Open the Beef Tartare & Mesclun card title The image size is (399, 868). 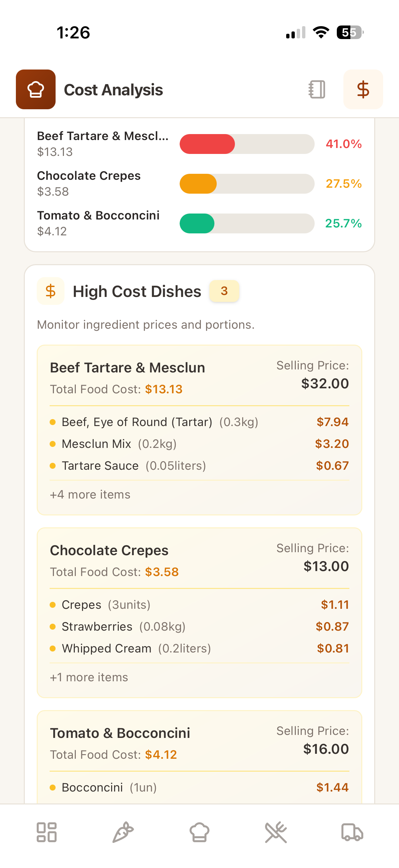point(127,367)
